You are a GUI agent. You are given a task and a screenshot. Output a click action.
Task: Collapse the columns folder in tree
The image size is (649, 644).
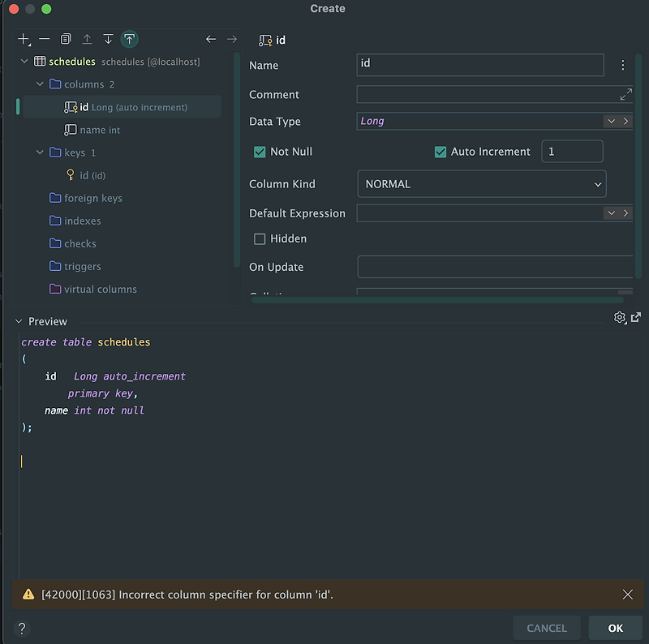(x=40, y=84)
